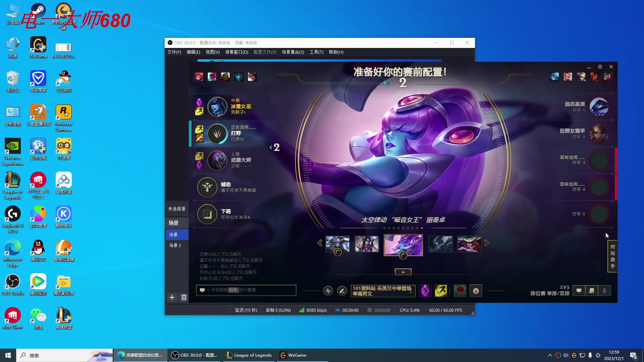Open the Edge 英雄联盟自动化 taskbar window
The width and height of the screenshot is (644, 362).
coord(140,355)
